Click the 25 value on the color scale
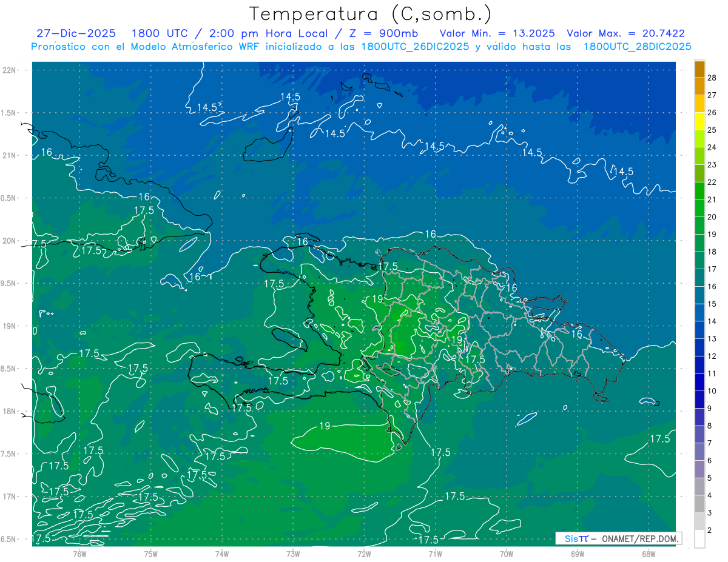728x562 pixels. (712, 130)
